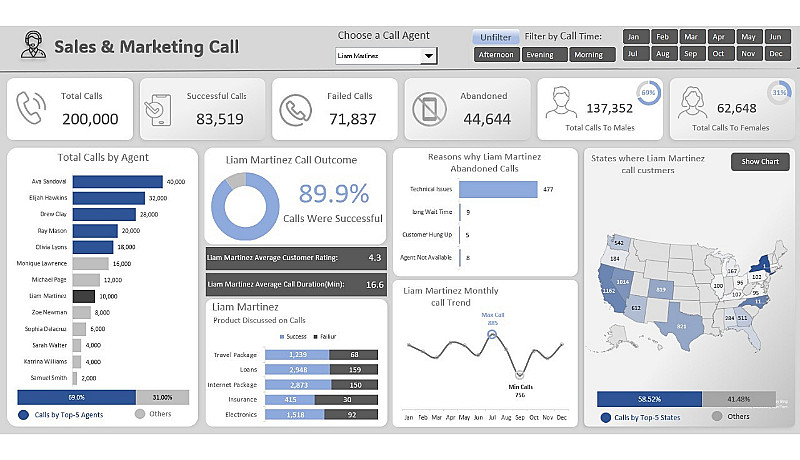Select the Nov month filter

pyautogui.click(x=749, y=54)
